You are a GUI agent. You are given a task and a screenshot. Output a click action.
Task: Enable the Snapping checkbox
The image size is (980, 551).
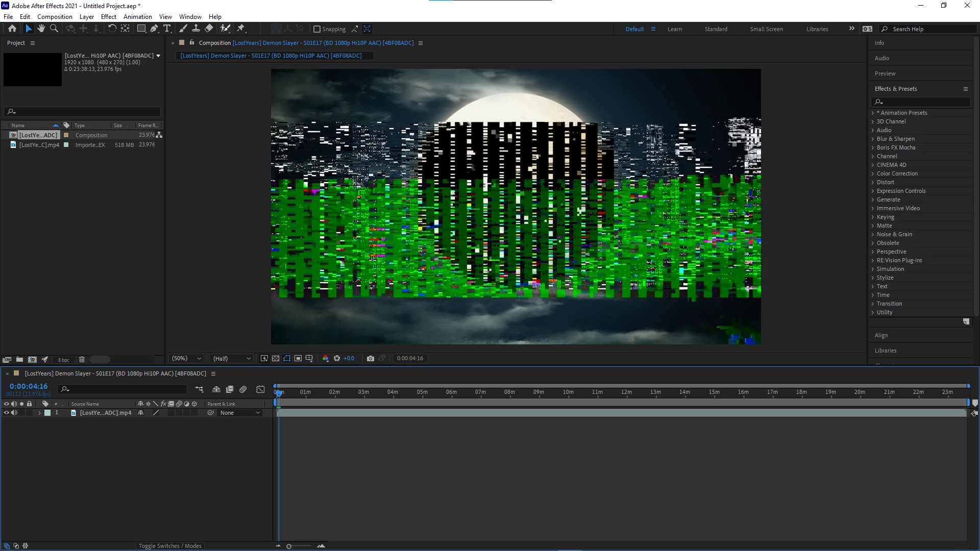point(317,29)
